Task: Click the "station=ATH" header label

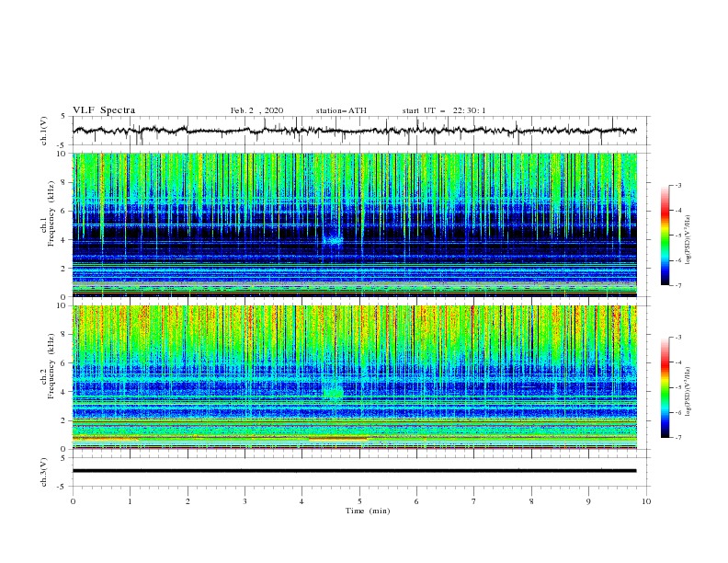Action: [x=341, y=110]
